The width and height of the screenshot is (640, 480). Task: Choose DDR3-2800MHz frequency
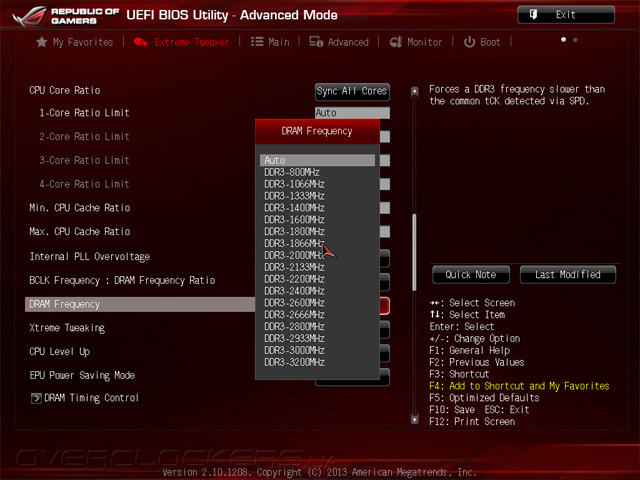pyautogui.click(x=294, y=327)
